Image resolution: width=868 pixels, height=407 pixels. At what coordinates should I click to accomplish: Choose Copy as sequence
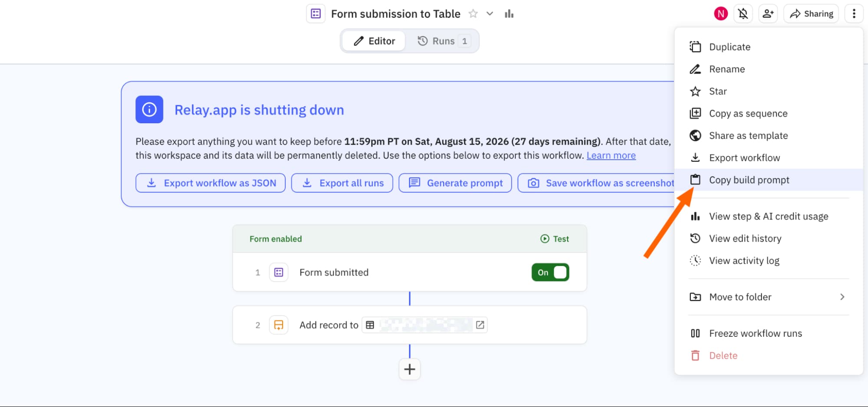(768, 113)
